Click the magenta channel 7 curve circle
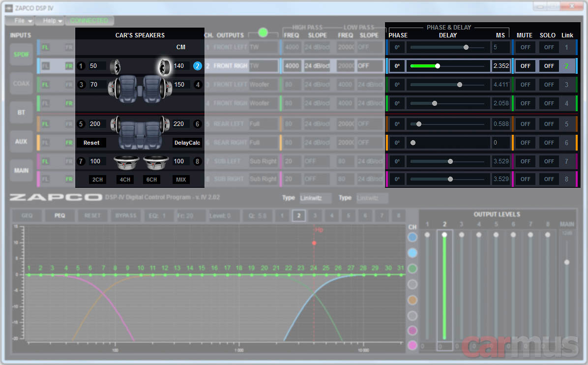 point(412,330)
